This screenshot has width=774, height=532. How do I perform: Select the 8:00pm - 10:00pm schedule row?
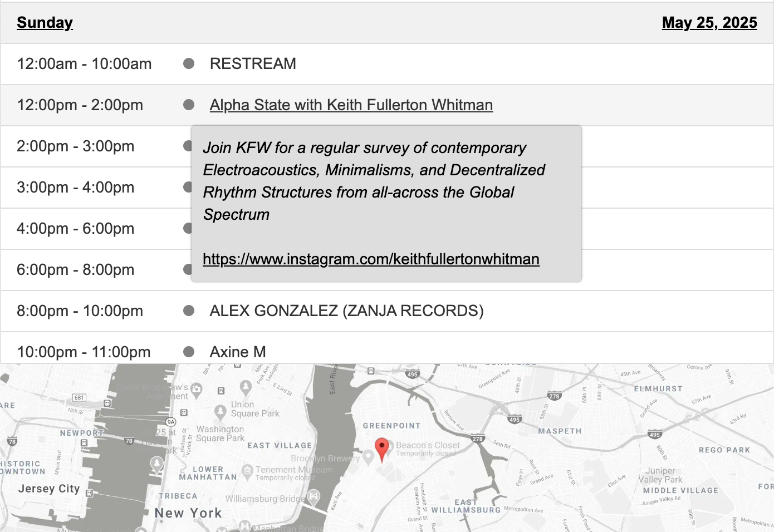coord(80,311)
